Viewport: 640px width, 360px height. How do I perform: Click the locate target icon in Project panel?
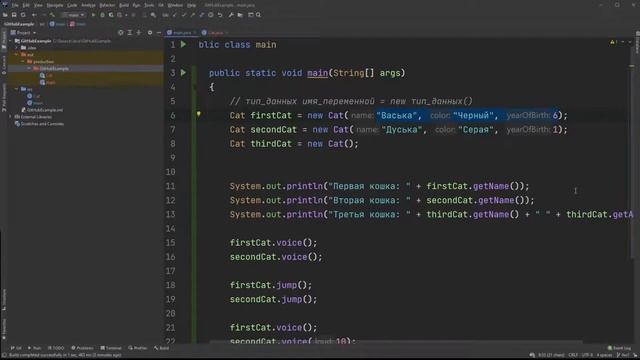coord(120,33)
